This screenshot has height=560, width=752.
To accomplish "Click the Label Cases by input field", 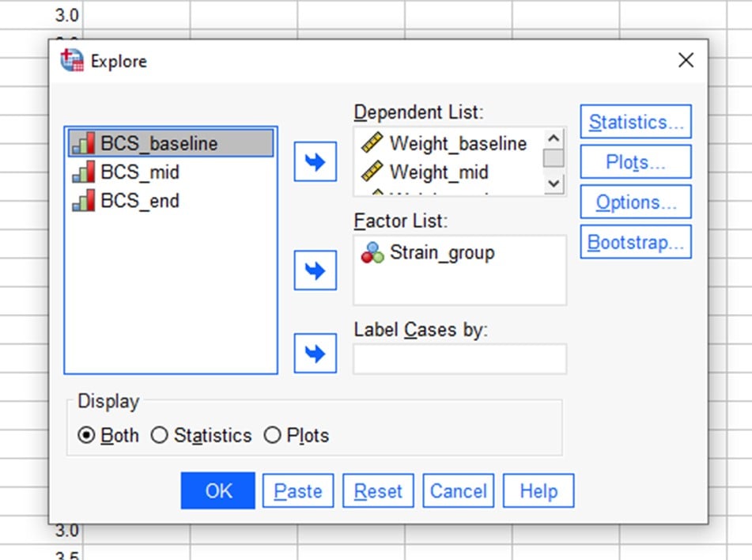I will point(459,359).
